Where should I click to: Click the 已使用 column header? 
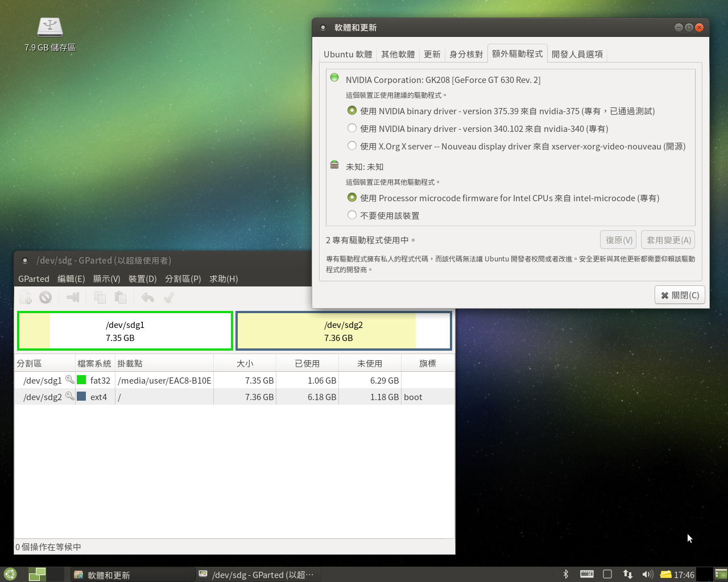click(x=307, y=363)
